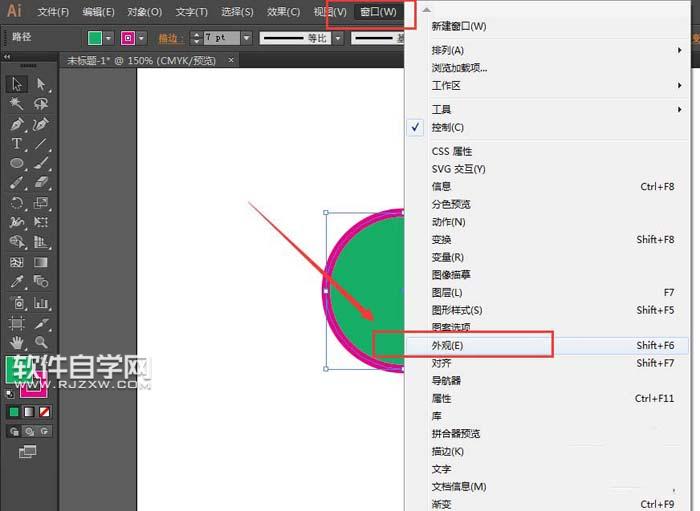Open the 对象(O) menu
Screen dimensions: 700x511
click(145, 12)
